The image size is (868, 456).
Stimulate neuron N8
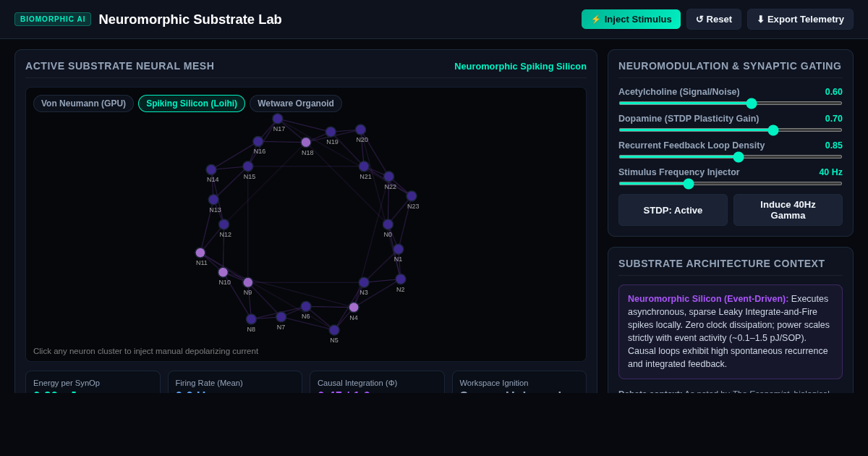251,319
